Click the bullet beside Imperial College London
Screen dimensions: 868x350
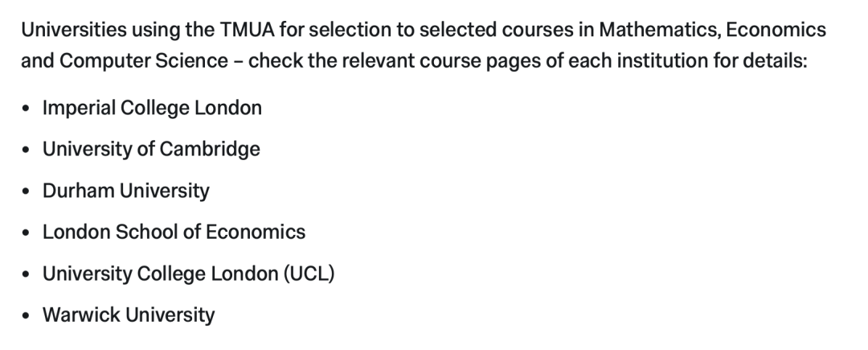coord(27,109)
